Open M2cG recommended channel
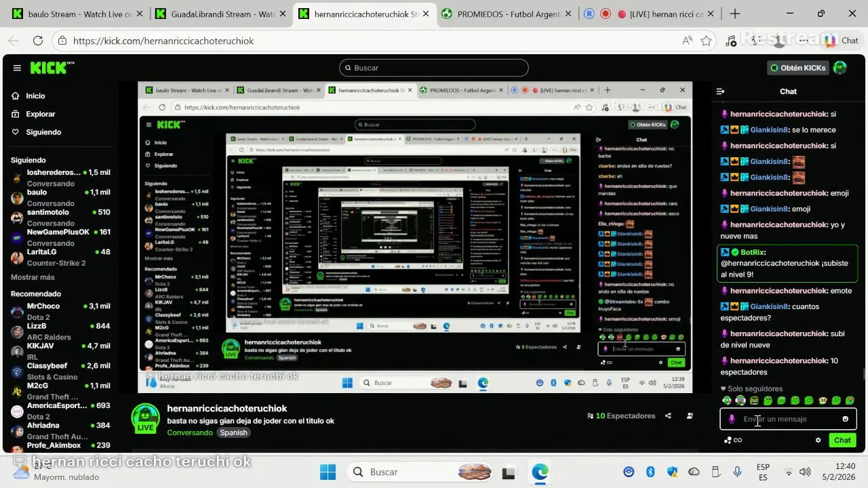Viewport: 868px width, 488px height. [61, 390]
